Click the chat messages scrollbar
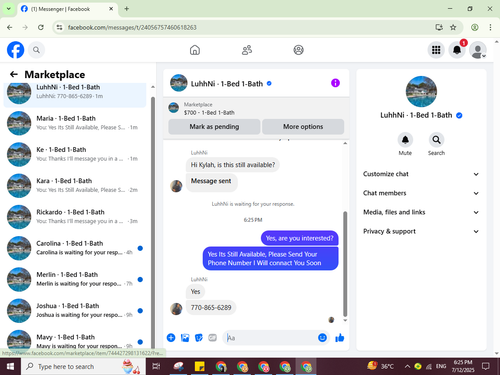500x375 pixels. click(x=345, y=263)
